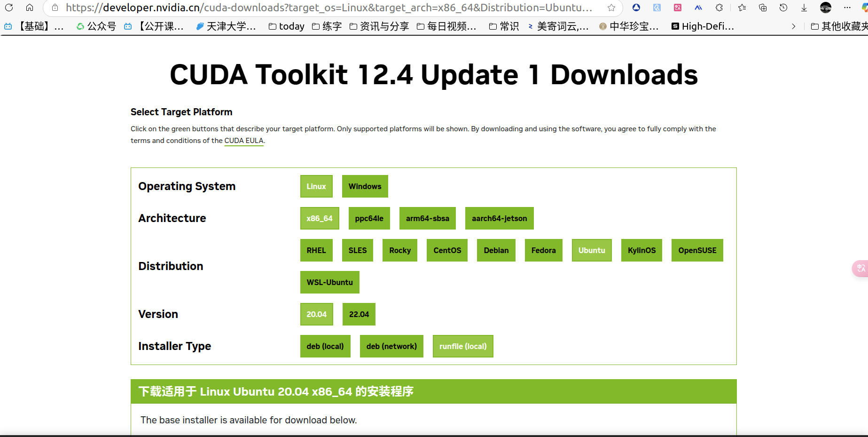
Task: Open the browser settings ellipsis menu
Action: tap(847, 8)
